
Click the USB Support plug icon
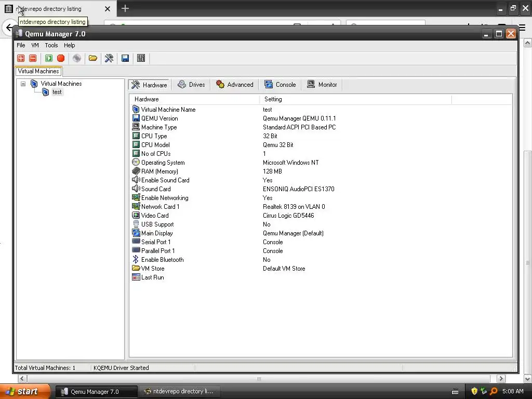[136, 224]
